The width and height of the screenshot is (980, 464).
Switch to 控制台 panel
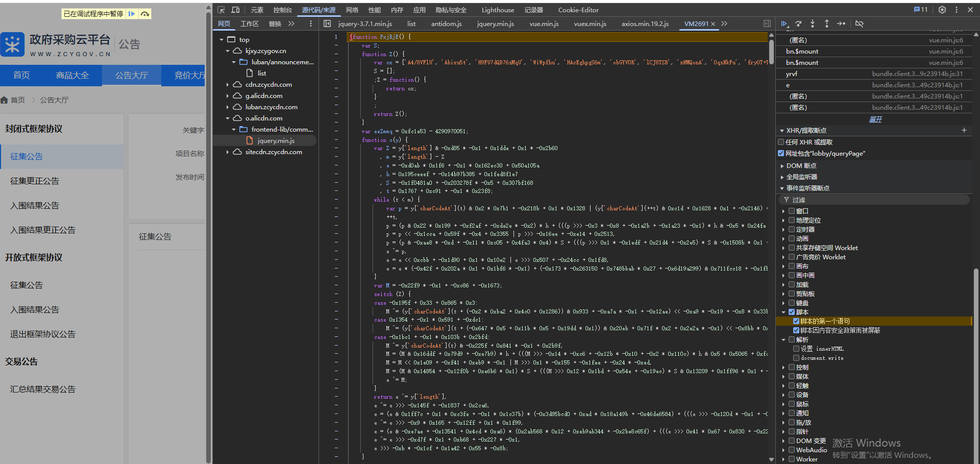tap(282, 10)
